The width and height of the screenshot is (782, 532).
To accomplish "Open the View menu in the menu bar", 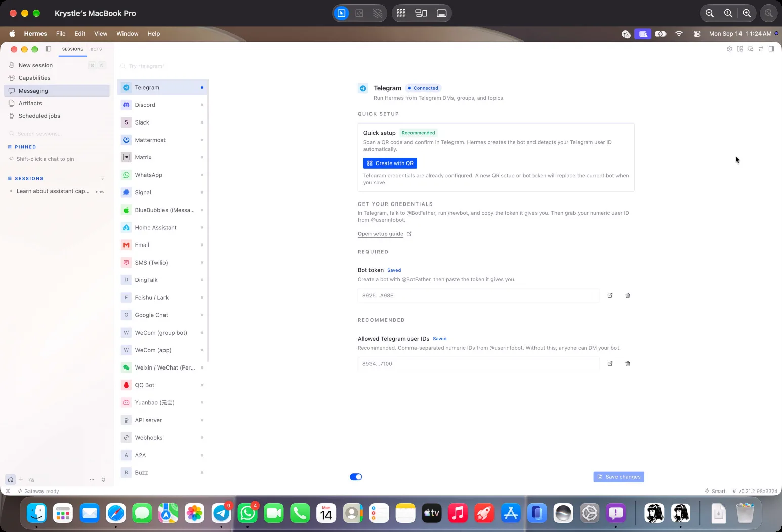I will 101,34.
